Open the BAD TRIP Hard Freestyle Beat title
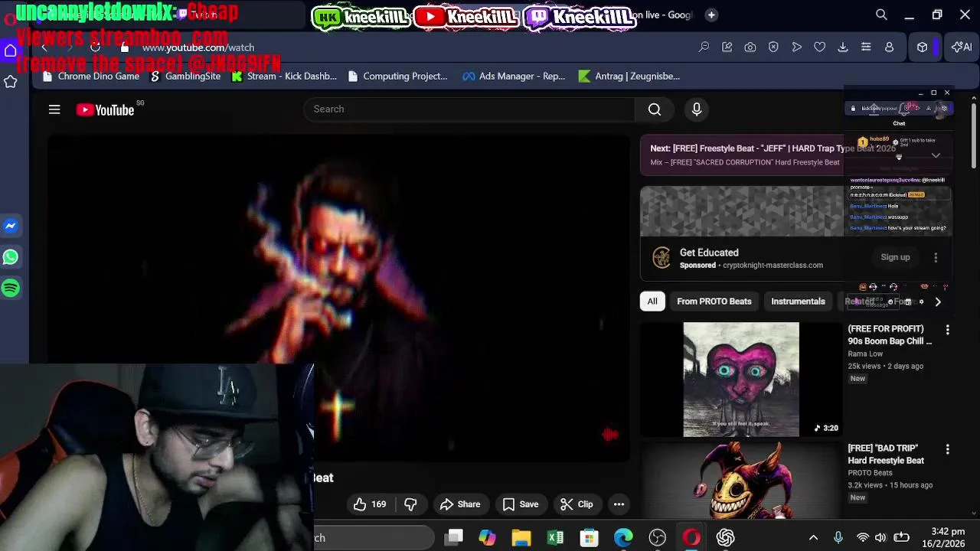The height and width of the screenshot is (551, 980). click(886, 455)
